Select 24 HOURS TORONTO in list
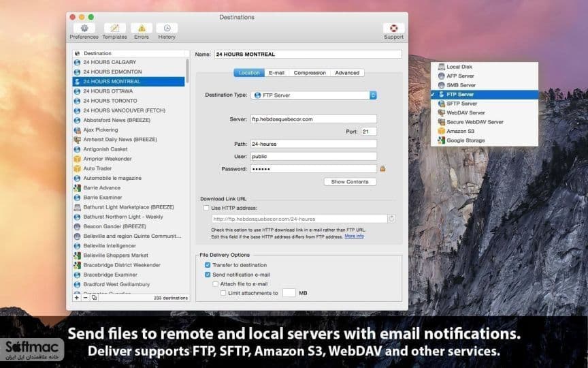Viewport: 588px width, 368px height. (x=129, y=101)
